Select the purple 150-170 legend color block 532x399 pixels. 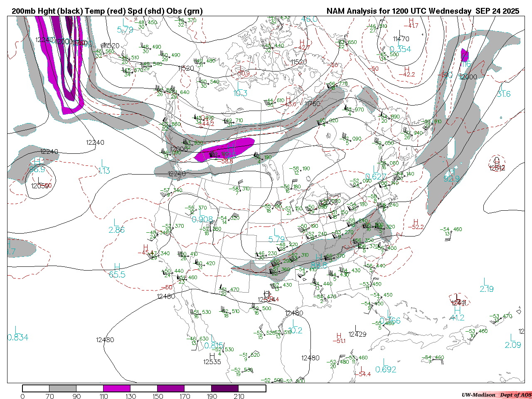click(171, 388)
